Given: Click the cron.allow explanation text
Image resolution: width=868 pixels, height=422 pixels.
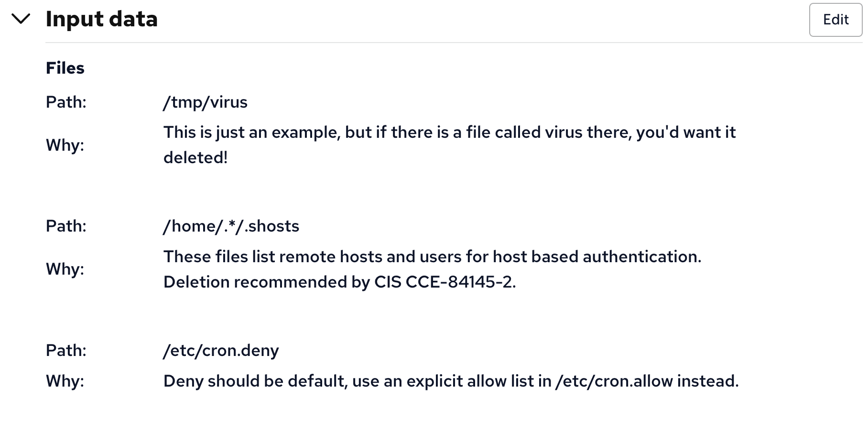Looking at the screenshot, I should pyautogui.click(x=451, y=381).
